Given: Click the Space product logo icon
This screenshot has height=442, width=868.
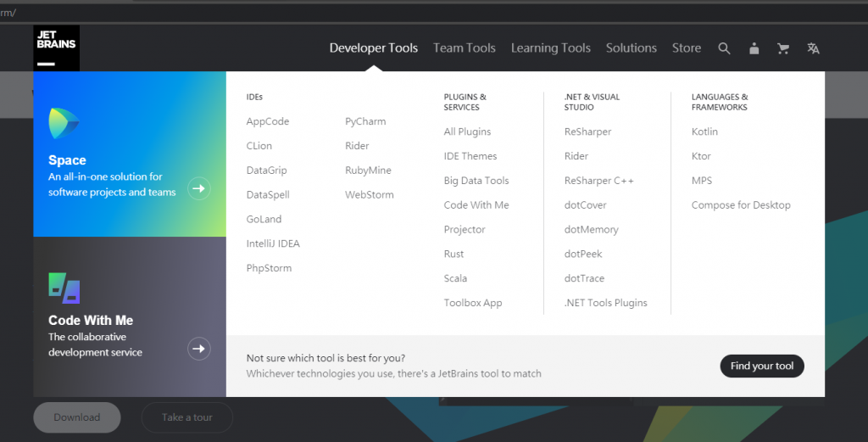Looking at the screenshot, I should [64, 123].
